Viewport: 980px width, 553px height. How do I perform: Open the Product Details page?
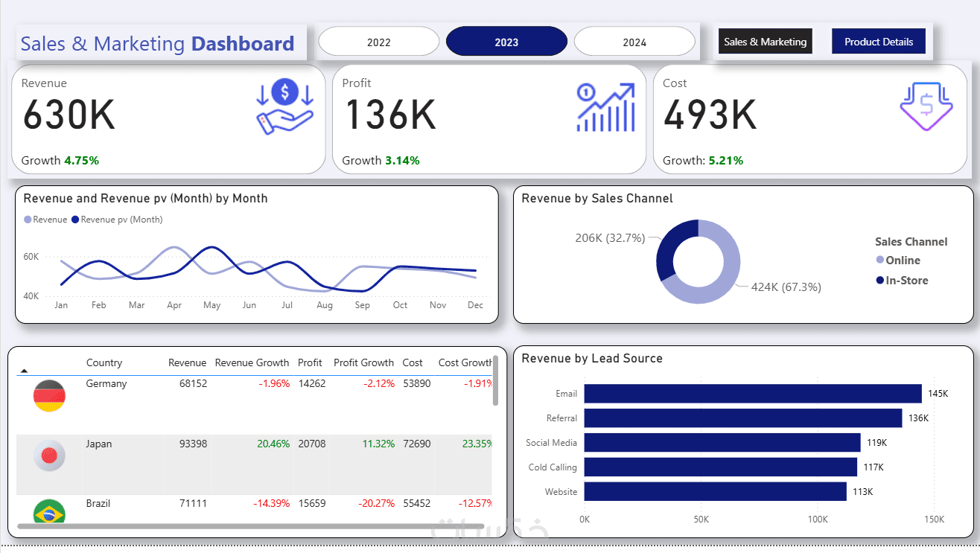(879, 42)
